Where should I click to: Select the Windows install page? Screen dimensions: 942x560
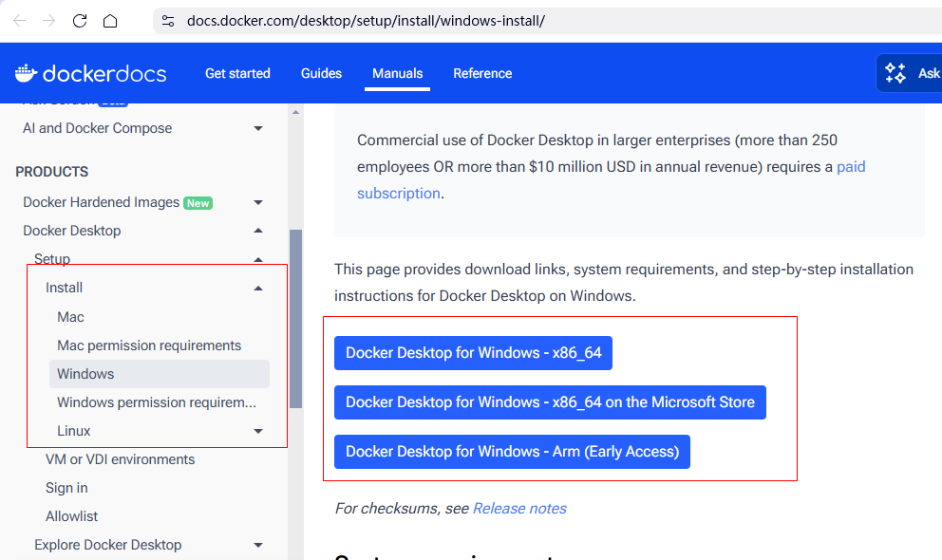click(x=160, y=374)
